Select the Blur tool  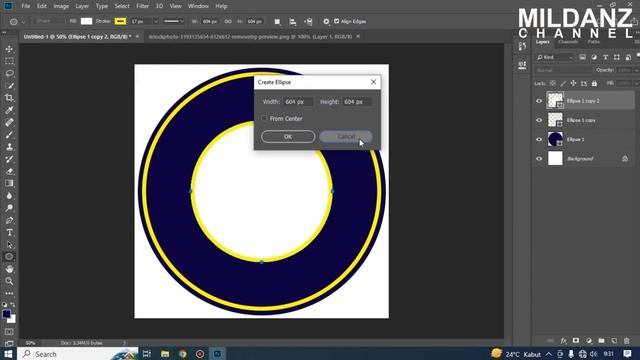point(9,196)
